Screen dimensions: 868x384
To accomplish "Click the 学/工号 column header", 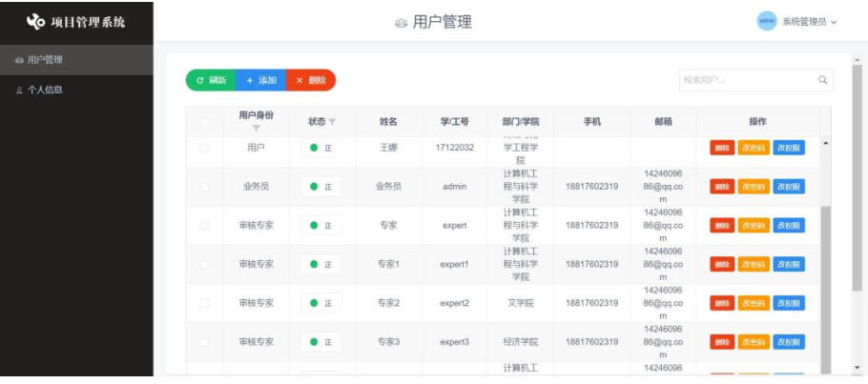I will 454,122.
